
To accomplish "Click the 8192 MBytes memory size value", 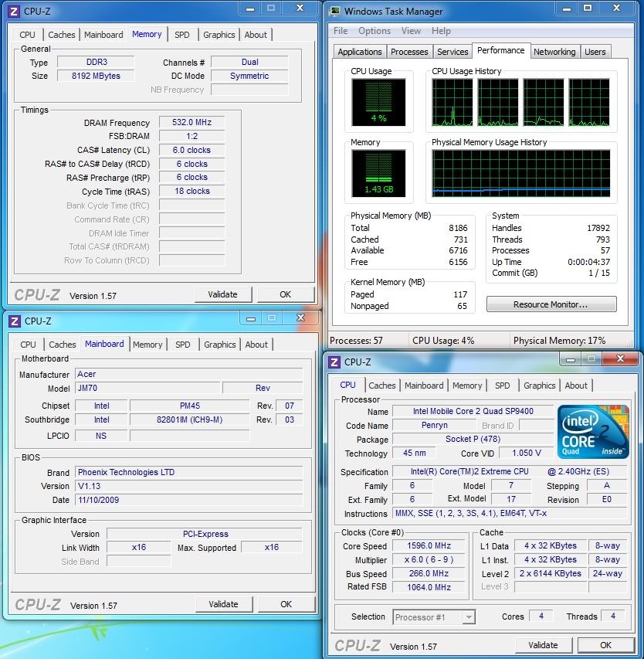I will pyautogui.click(x=96, y=76).
